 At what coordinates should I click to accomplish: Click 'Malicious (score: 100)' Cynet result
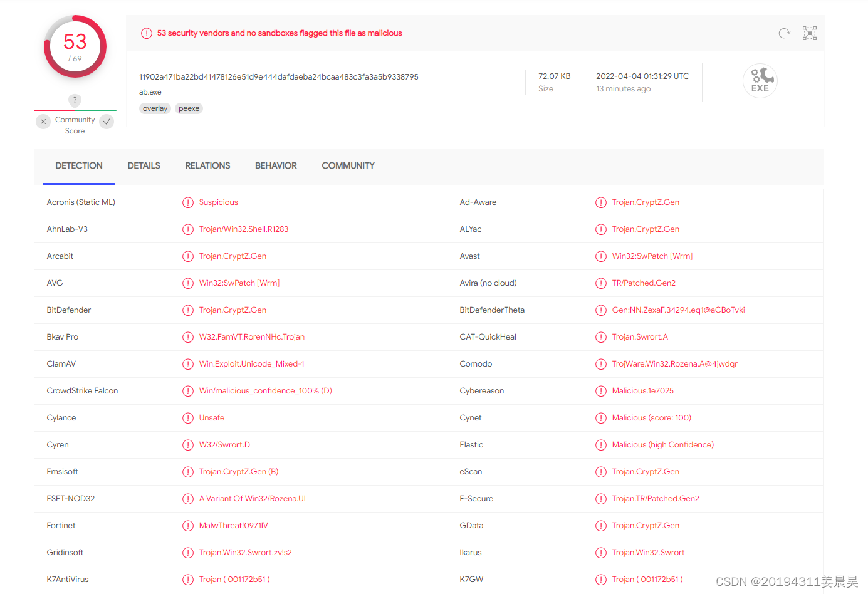coord(652,418)
